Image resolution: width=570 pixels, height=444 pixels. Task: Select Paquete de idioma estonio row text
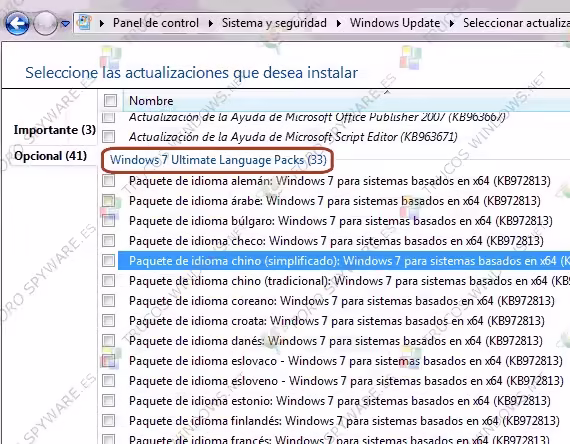click(x=340, y=401)
